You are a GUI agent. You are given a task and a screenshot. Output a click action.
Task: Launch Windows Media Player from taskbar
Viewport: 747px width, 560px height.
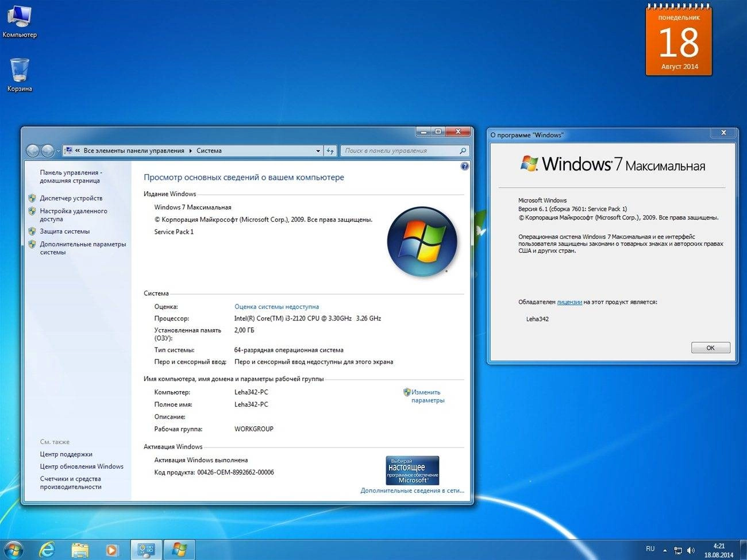point(112,550)
